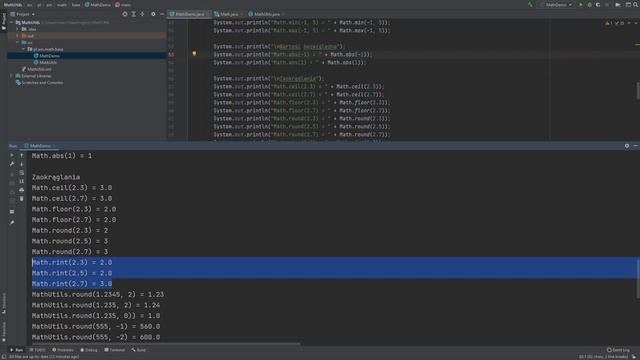The height and width of the screenshot is (360, 640).
Task: Click the locate/select opened file icon
Action: (125, 14)
